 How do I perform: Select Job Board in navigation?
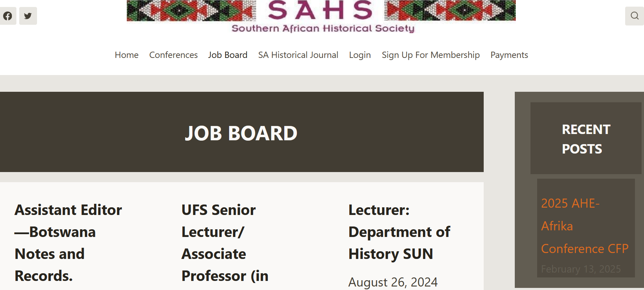[x=228, y=55]
